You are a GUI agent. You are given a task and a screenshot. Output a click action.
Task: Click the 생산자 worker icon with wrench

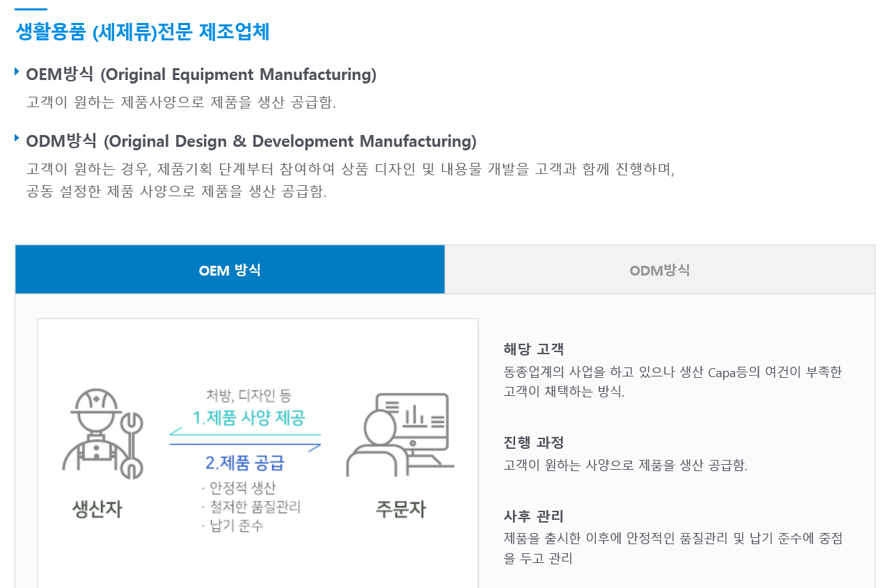click(102, 434)
